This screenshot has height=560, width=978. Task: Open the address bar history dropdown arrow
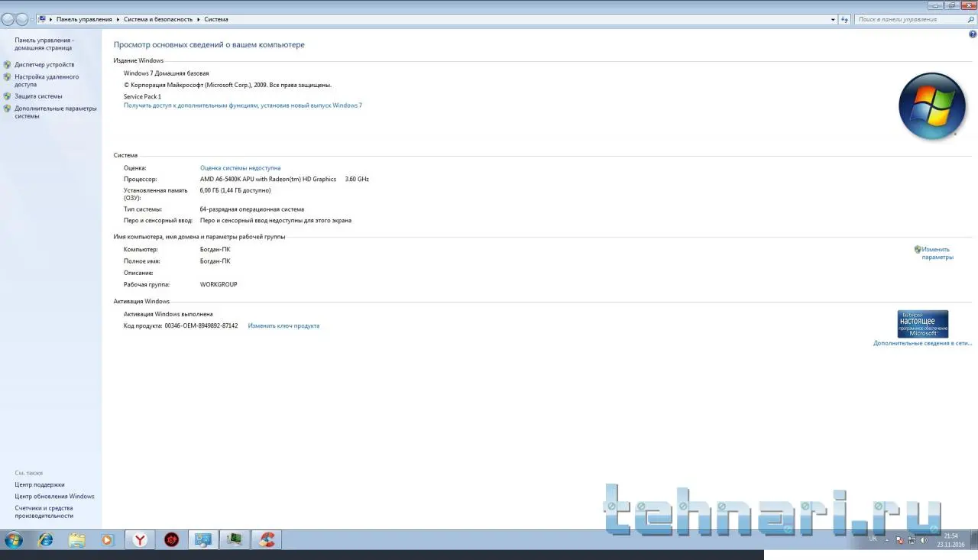point(833,19)
